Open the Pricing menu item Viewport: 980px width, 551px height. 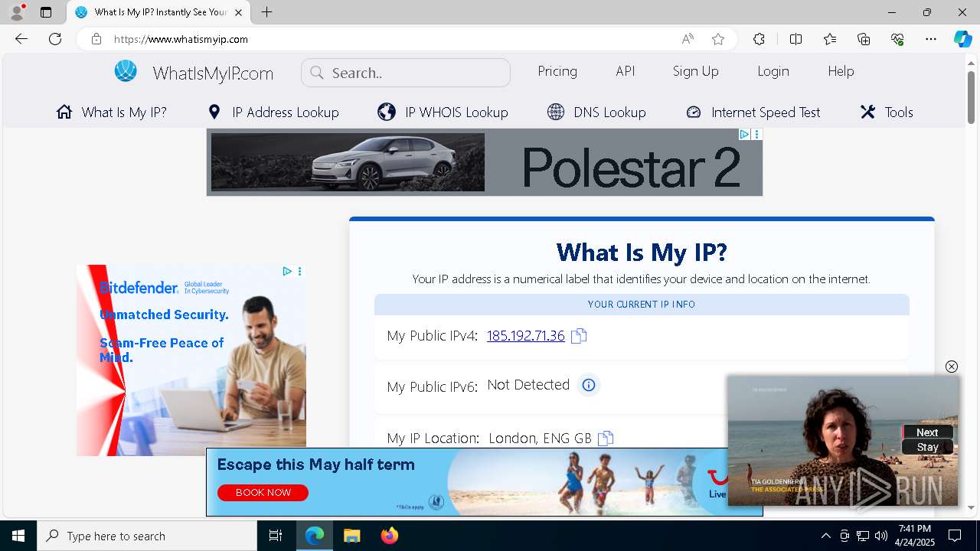click(x=557, y=71)
